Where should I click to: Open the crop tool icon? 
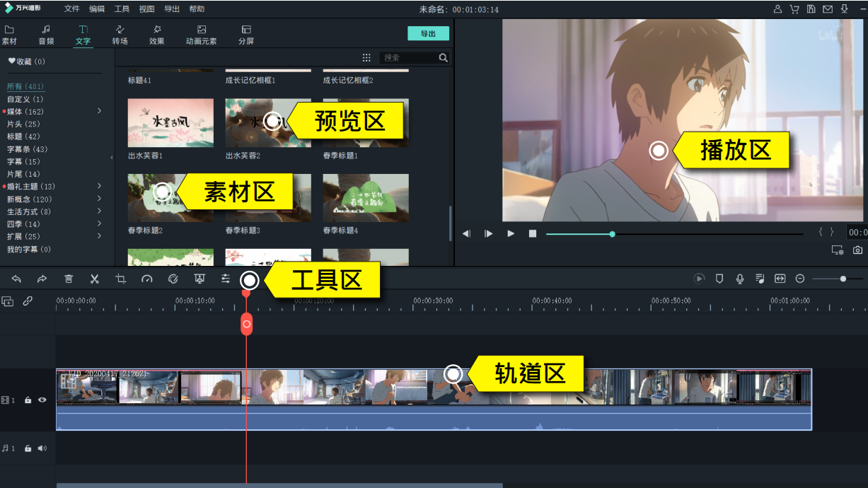click(x=121, y=279)
